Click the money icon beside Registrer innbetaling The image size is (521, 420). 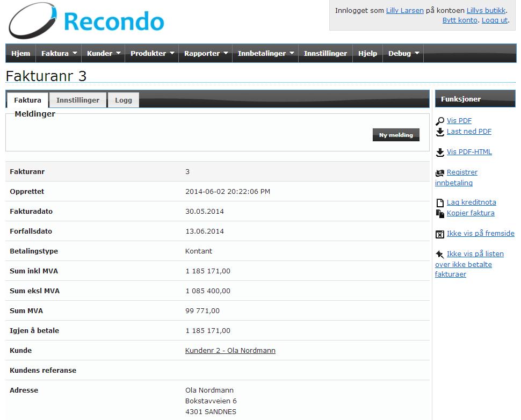point(439,172)
